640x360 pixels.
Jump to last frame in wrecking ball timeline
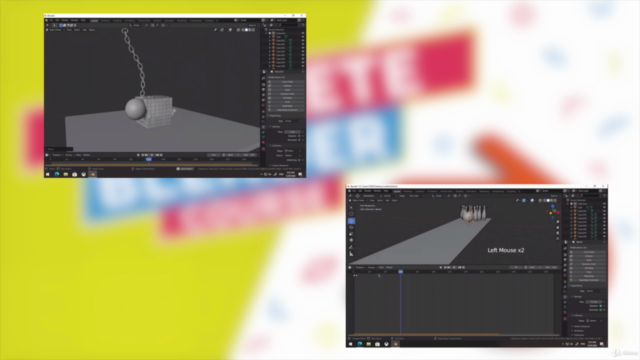[161, 155]
